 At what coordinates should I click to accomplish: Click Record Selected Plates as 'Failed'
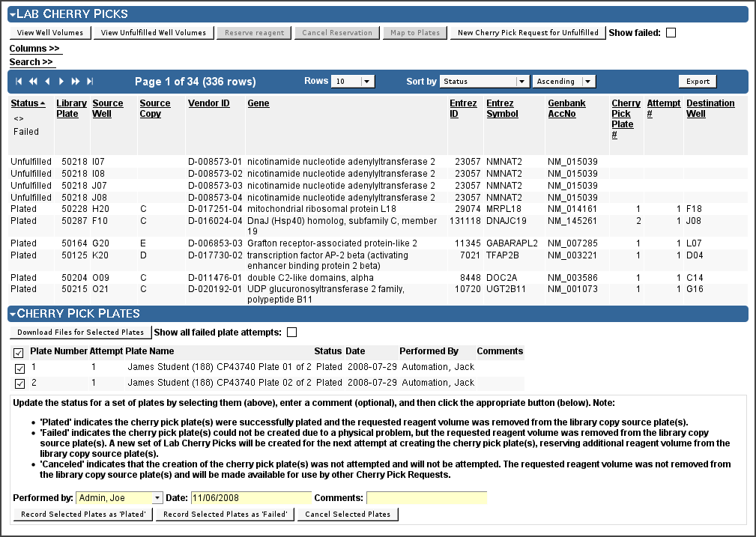point(226,515)
